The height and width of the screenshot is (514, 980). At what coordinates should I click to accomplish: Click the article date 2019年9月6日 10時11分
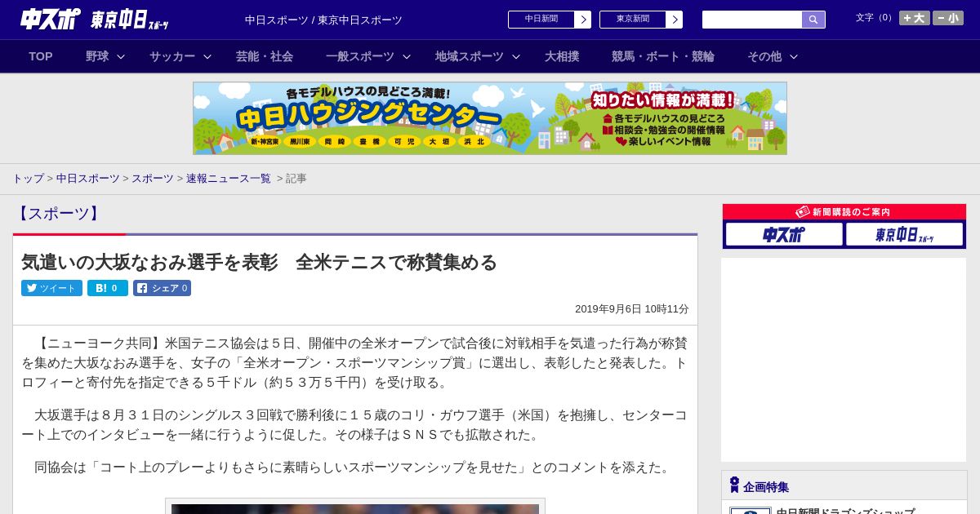pyautogui.click(x=632, y=309)
